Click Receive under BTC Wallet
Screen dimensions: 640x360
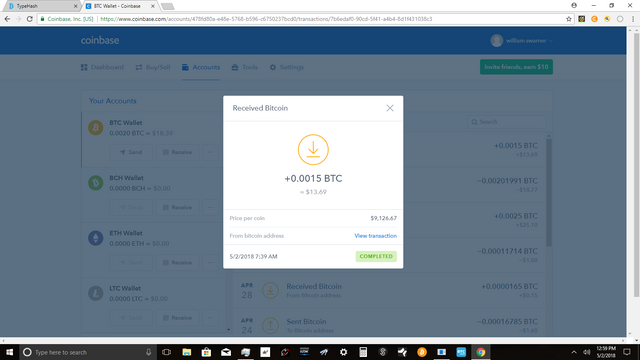pyautogui.click(x=178, y=152)
